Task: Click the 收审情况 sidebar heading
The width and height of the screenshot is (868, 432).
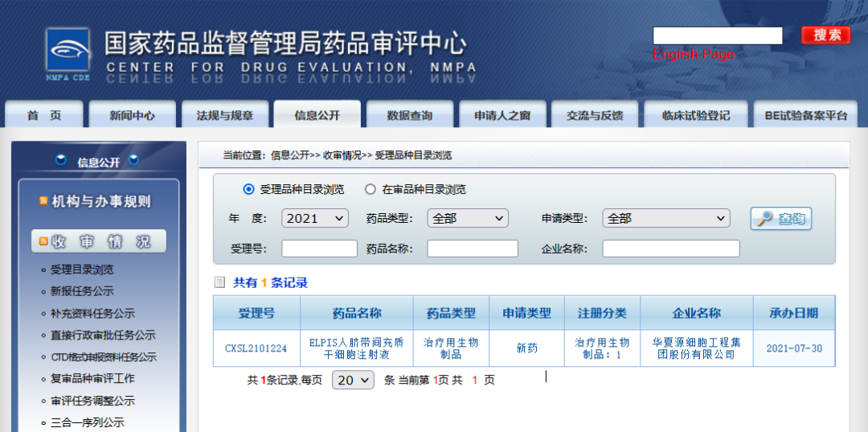Action: pos(99,241)
